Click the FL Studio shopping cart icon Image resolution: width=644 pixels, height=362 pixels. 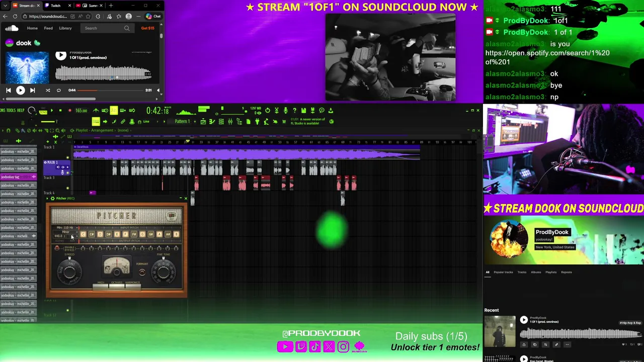pyautogui.click(x=284, y=122)
